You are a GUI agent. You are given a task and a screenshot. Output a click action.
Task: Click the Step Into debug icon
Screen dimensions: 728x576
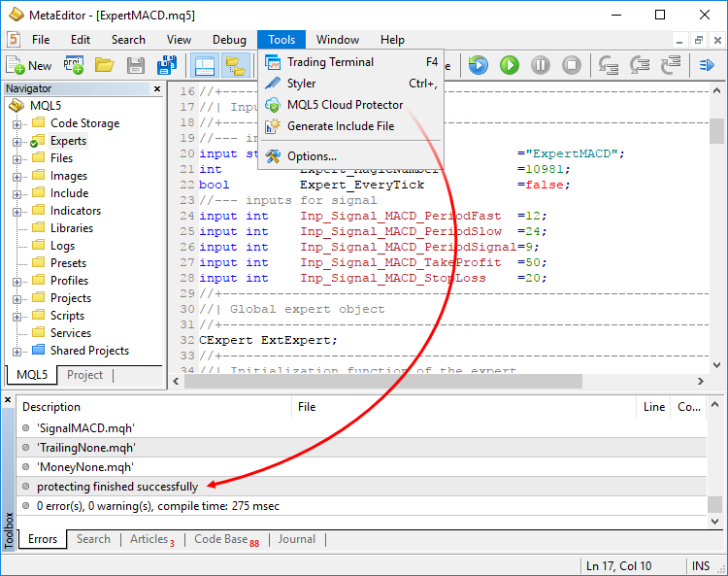(x=610, y=65)
